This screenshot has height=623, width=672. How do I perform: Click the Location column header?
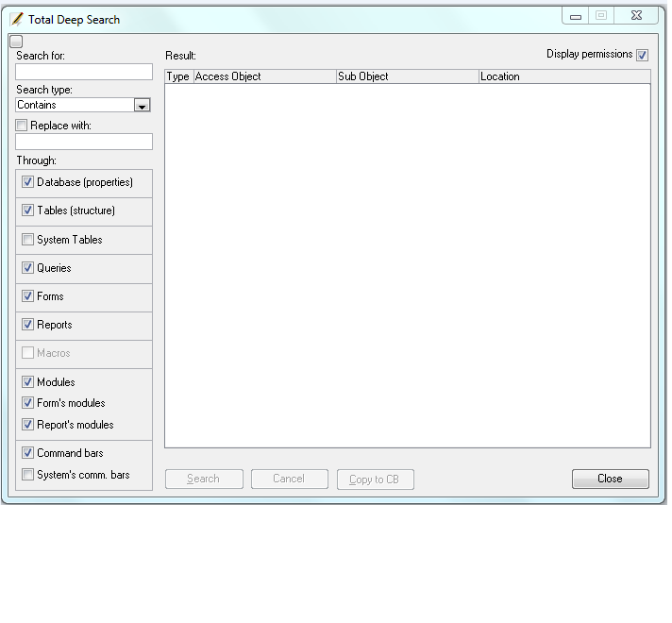[x=564, y=76]
